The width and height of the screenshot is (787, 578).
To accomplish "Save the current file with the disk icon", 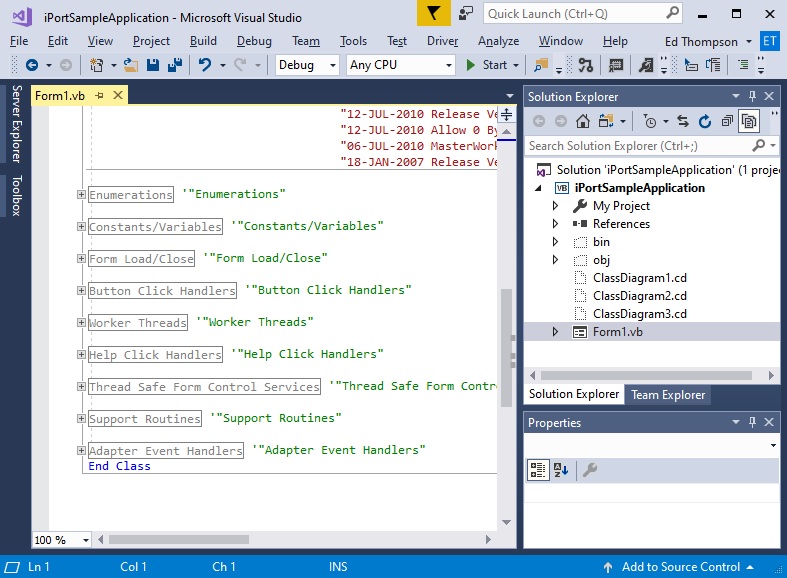I will (153, 65).
